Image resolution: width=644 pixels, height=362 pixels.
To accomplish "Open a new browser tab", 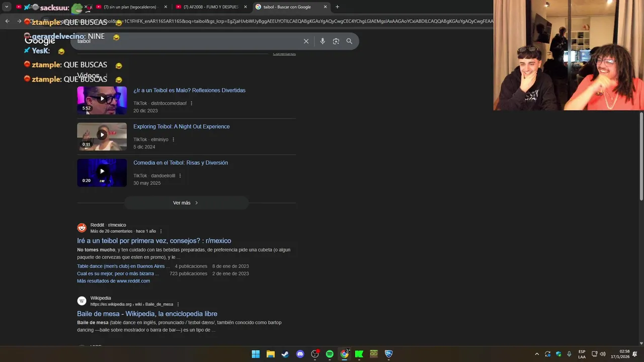I will (x=337, y=7).
